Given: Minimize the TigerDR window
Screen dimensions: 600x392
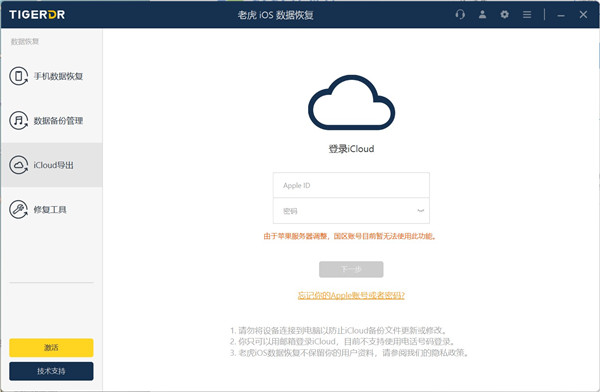Looking at the screenshot, I should 561,15.
